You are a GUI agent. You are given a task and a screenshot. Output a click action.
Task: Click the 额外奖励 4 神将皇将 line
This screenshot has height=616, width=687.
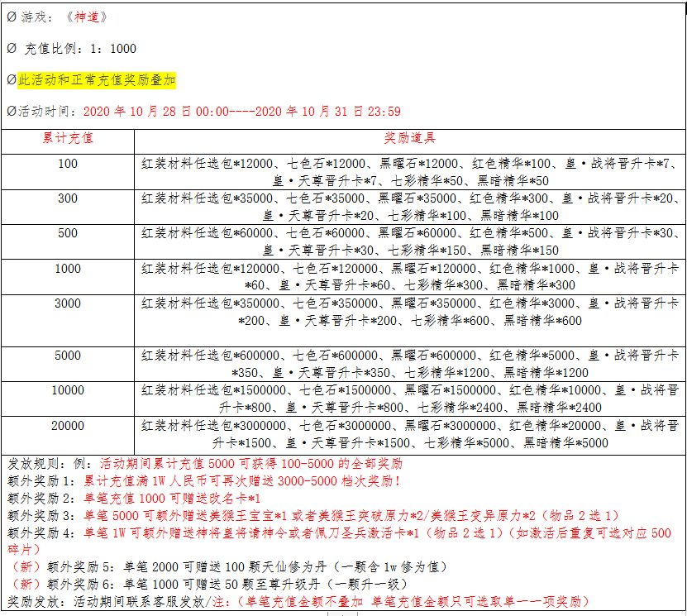coord(339,541)
